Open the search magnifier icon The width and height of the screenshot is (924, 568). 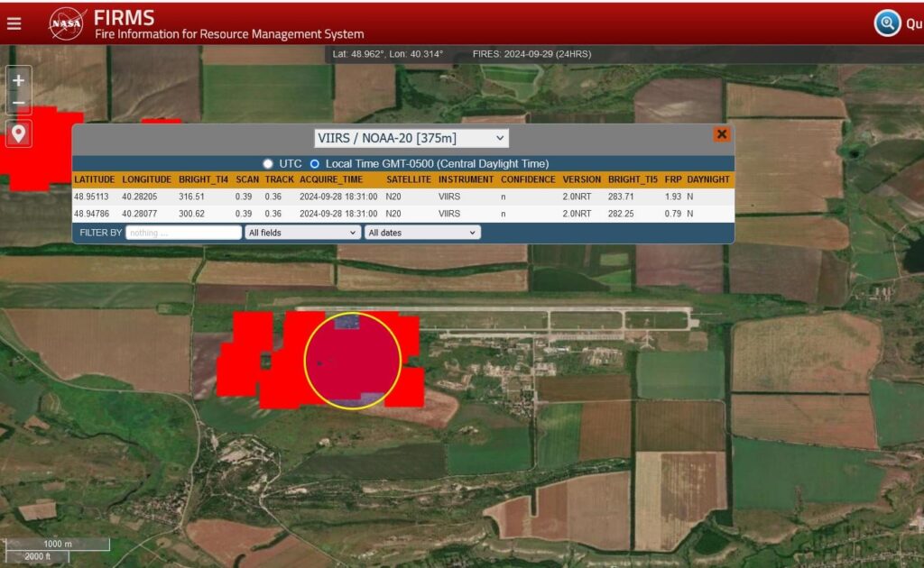(x=887, y=23)
